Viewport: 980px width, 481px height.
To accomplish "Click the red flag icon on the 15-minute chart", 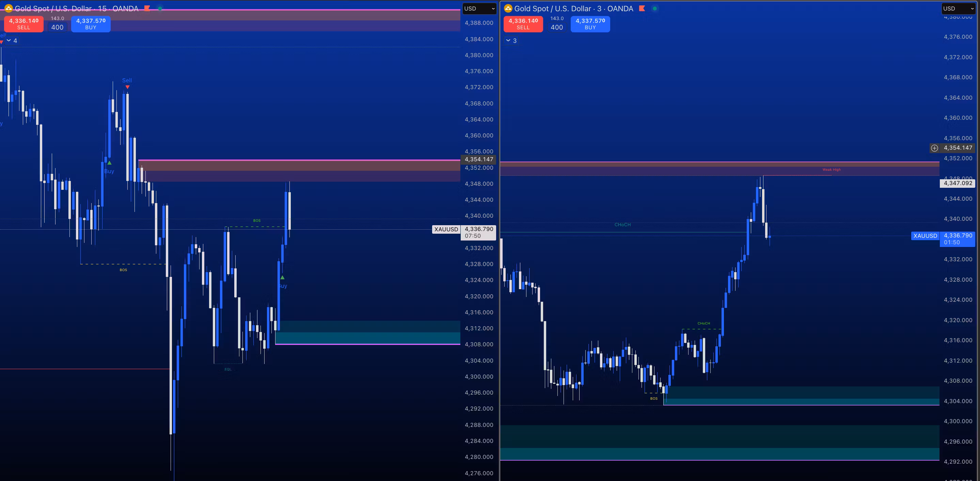I will pyautogui.click(x=147, y=9).
